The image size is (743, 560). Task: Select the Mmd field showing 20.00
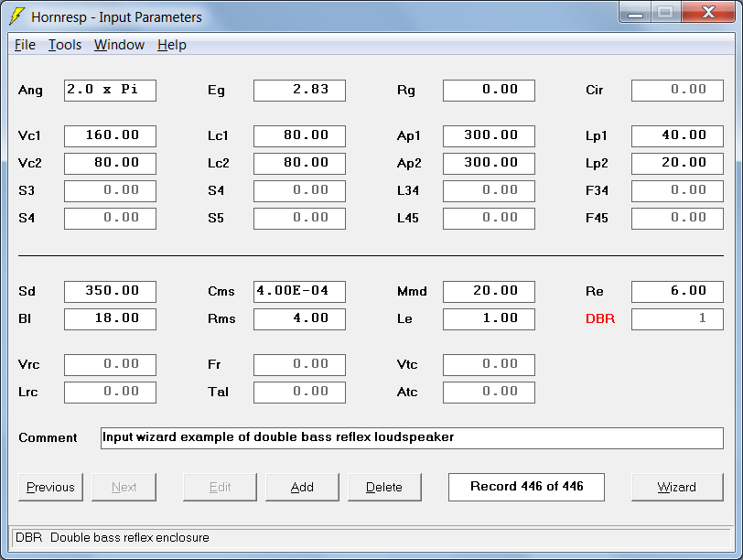pos(489,291)
